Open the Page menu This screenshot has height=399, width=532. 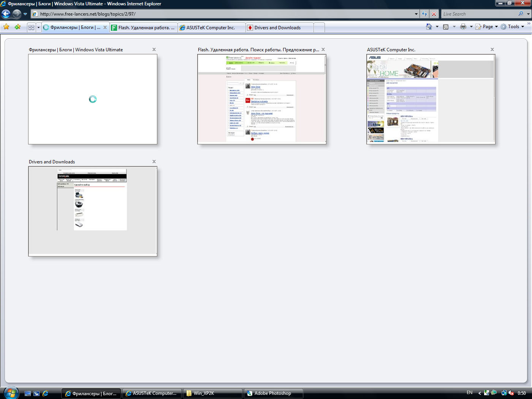click(x=487, y=27)
